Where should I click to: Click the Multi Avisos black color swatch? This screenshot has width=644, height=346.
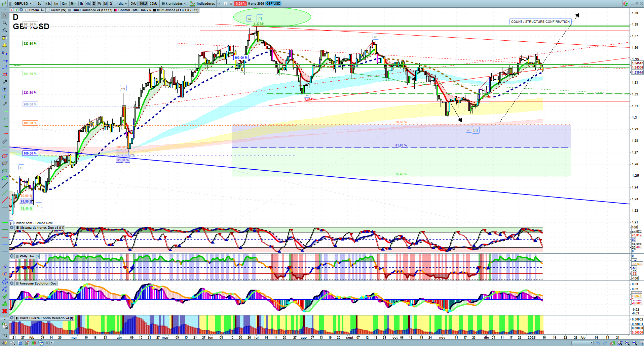[154, 10]
